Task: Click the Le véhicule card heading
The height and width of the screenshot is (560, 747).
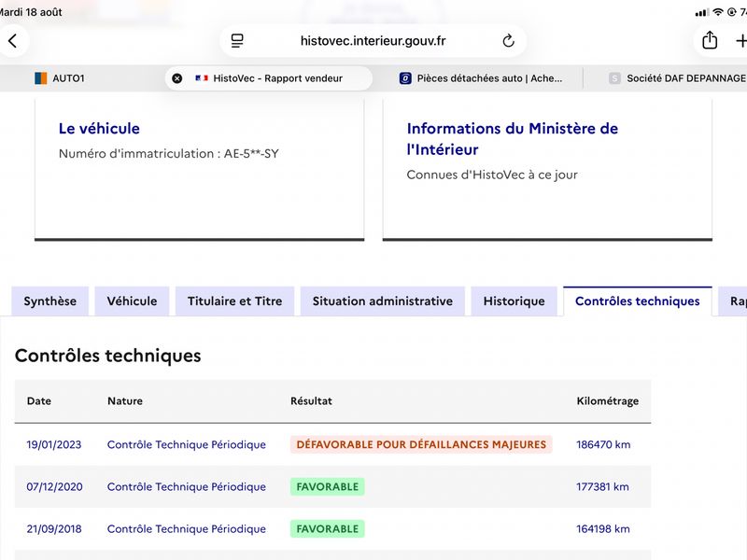Action: pyautogui.click(x=99, y=129)
